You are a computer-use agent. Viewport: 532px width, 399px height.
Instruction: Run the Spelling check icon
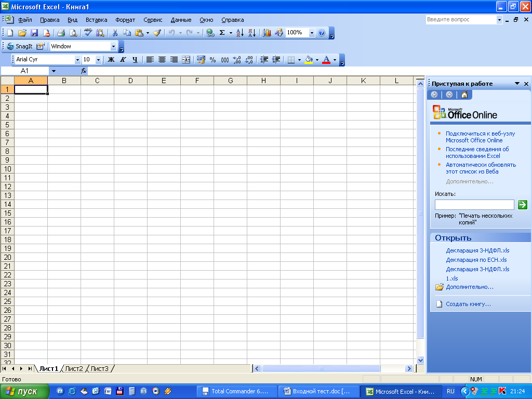pyautogui.click(x=88, y=33)
